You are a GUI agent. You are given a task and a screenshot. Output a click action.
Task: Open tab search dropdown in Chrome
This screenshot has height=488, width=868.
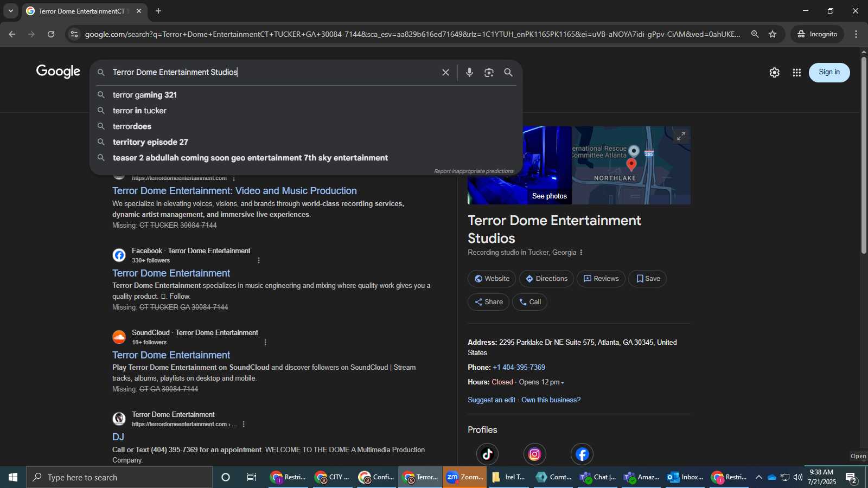10,11
